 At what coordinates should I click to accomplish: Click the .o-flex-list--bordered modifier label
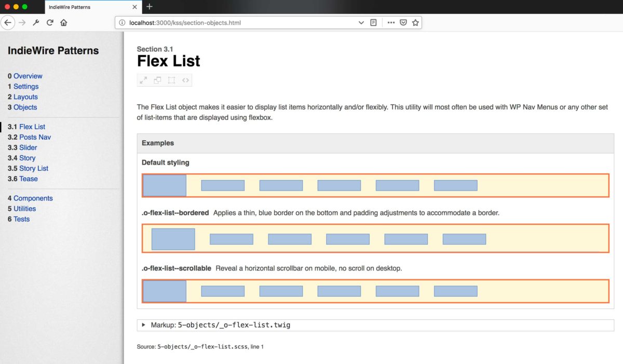point(175,212)
